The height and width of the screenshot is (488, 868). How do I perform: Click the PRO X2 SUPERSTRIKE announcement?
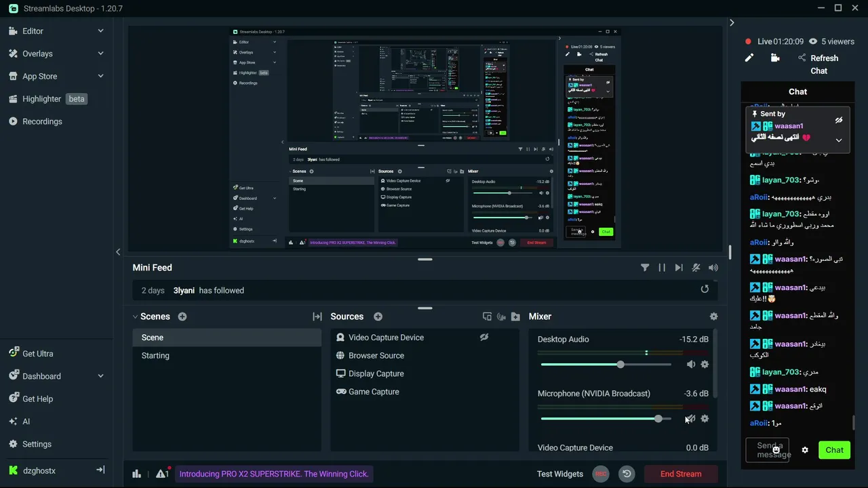[274, 474]
